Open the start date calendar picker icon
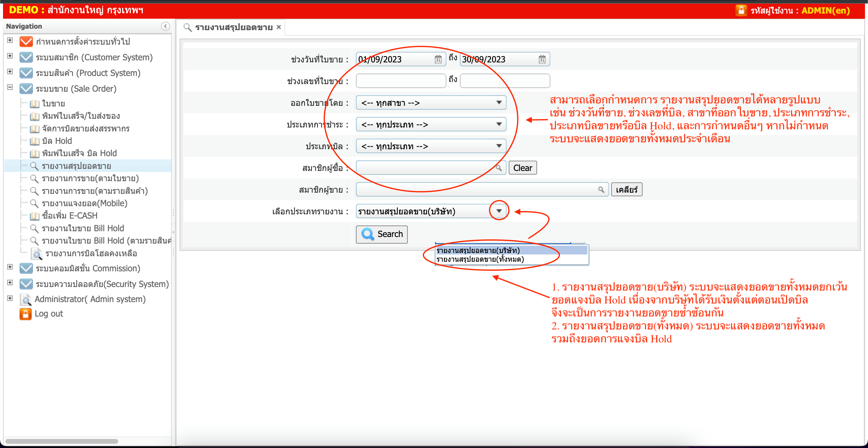Image resolution: width=868 pixels, height=448 pixels. pos(438,59)
